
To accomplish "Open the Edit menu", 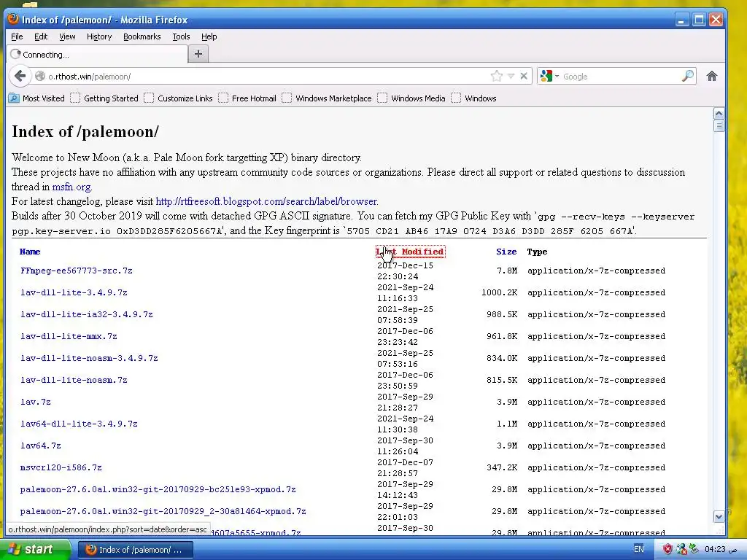I will click(x=41, y=36).
